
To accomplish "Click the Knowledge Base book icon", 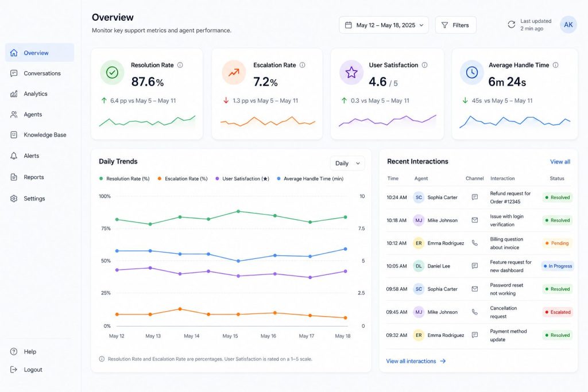I will click(x=14, y=135).
